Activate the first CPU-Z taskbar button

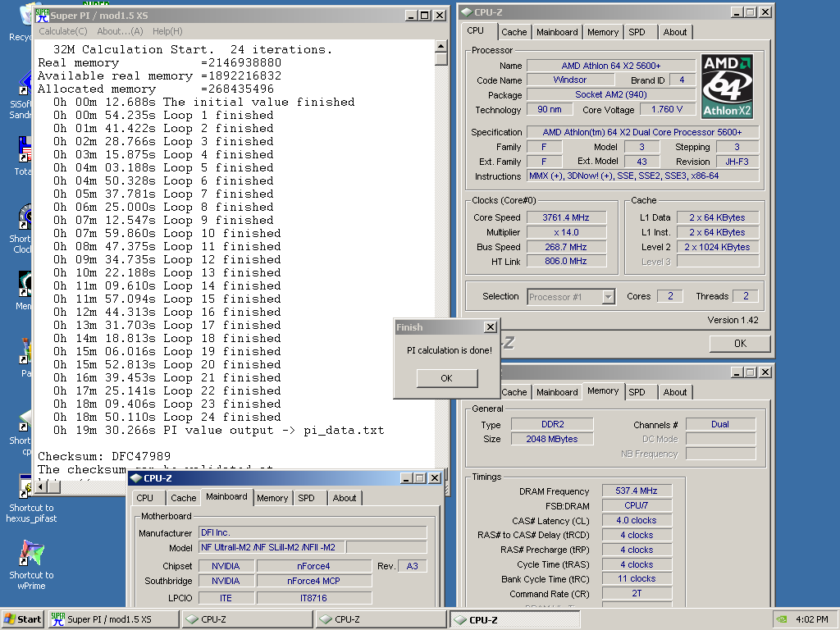click(x=248, y=619)
